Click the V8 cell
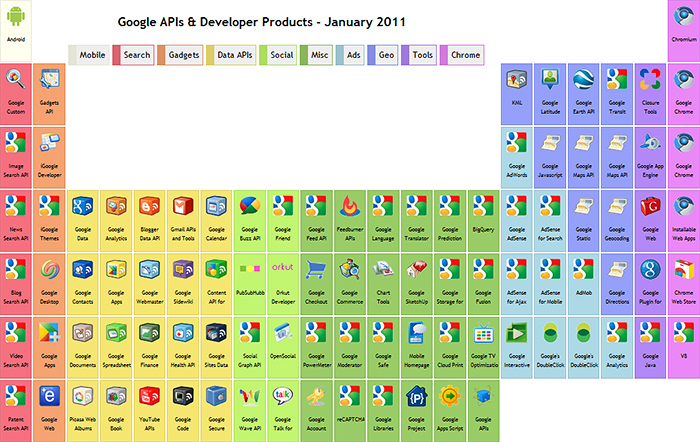This screenshot has height=442, width=700. 683,348
